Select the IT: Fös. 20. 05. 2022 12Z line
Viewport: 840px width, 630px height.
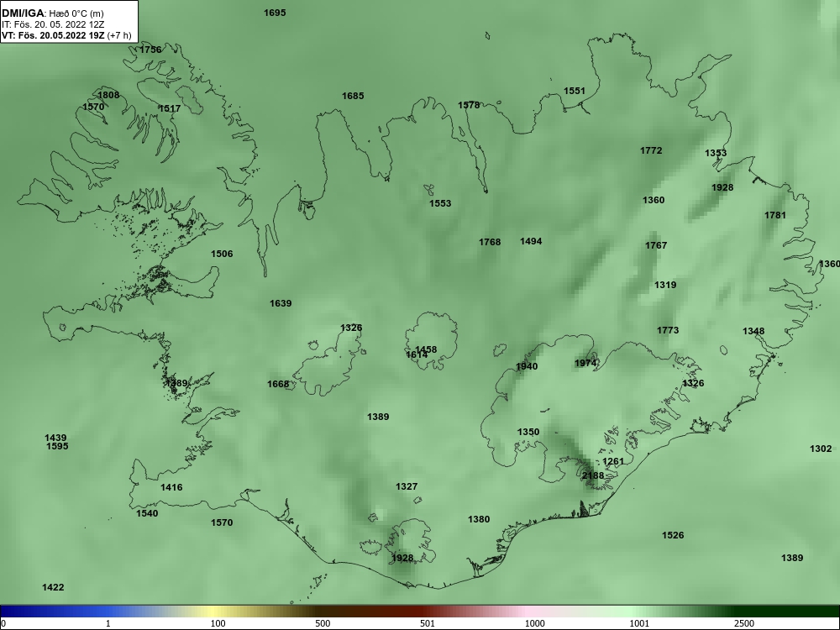[x=52, y=24]
